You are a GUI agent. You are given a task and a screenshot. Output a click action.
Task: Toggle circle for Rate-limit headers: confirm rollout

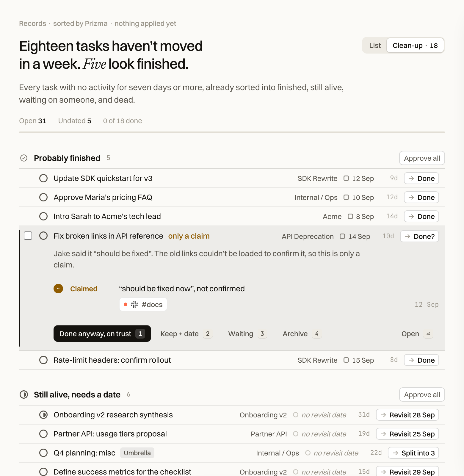(x=43, y=360)
